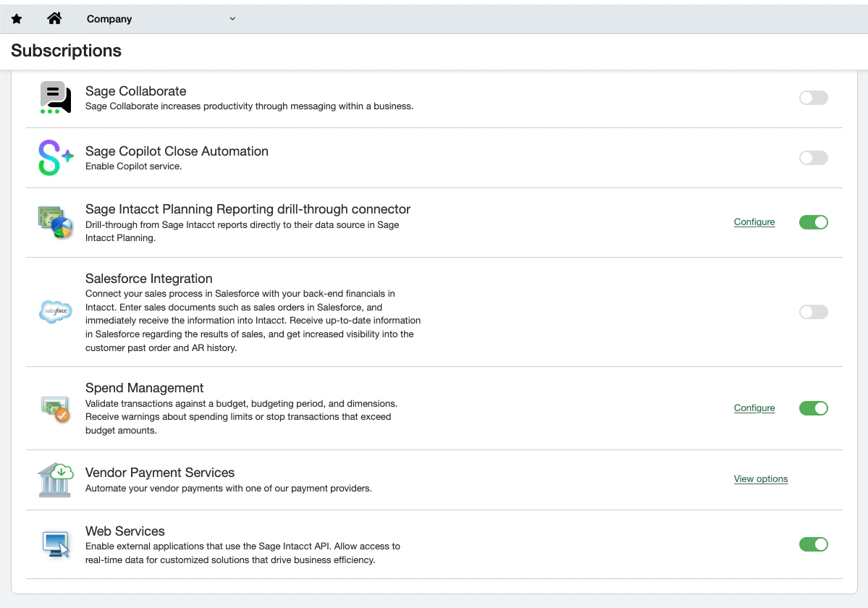This screenshot has width=868, height=608.
Task: Open Configure for Planning Reporting connector
Action: coord(754,221)
